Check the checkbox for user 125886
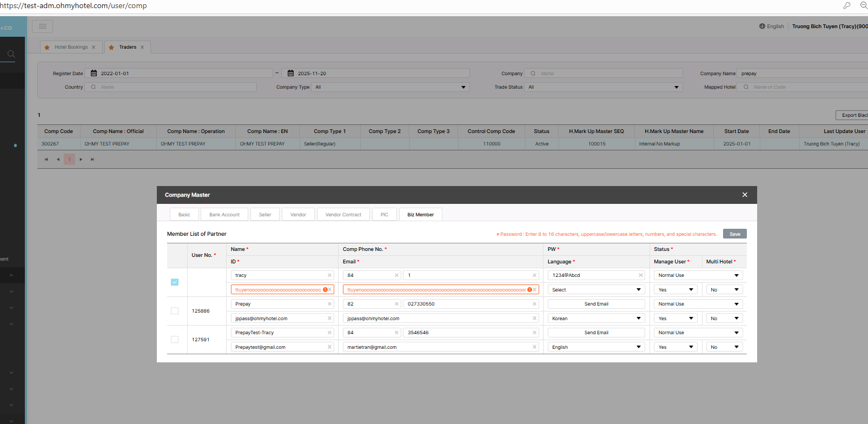 (x=175, y=311)
